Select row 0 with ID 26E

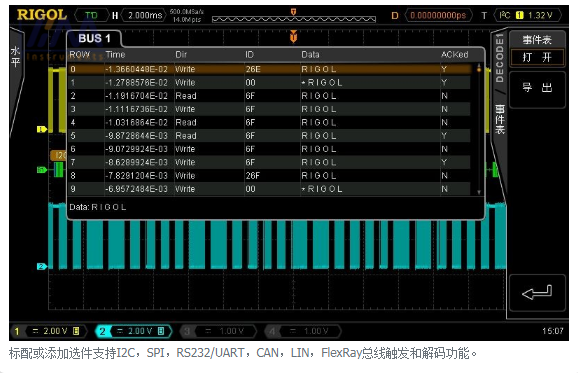(269, 69)
